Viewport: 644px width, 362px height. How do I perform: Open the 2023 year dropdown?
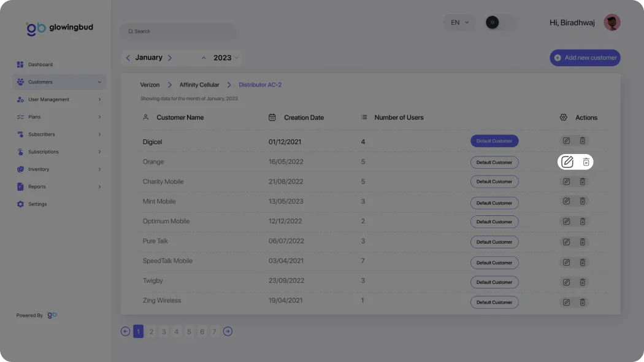pyautogui.click(x=225, y=58)
